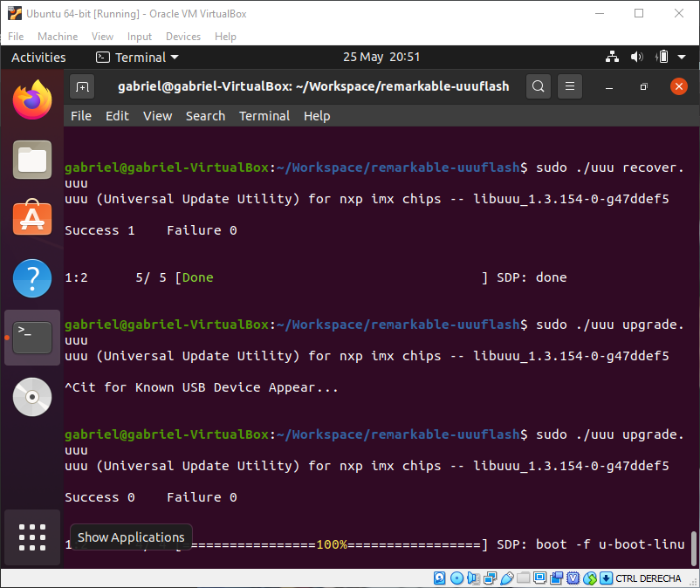Click 'sudo ./uuu recover.' command text

pyautogui.click(x=610, y=168)
